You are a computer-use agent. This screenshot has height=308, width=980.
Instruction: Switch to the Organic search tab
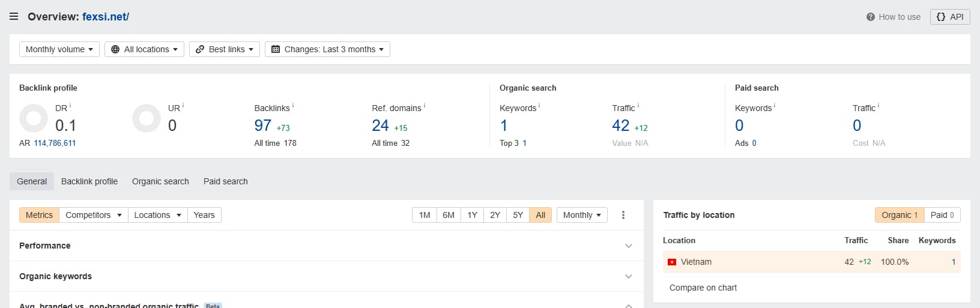tap(160, 181)
